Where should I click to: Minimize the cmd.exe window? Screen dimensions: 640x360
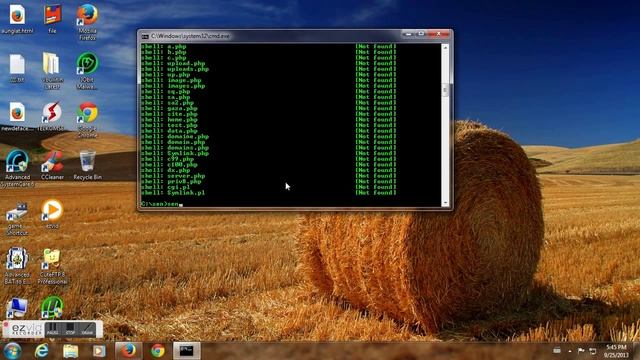click(408, 34)
